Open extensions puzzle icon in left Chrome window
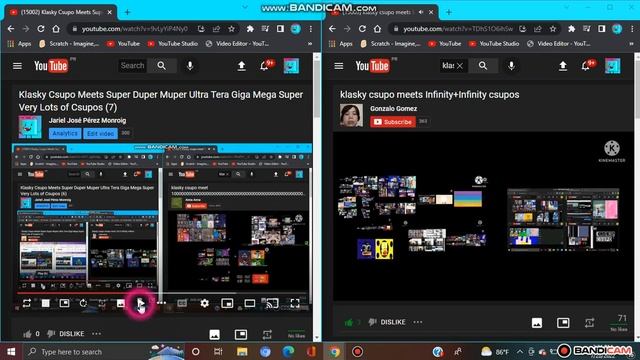The width and height of the screenshot is (640, 360). click(250, 29)
